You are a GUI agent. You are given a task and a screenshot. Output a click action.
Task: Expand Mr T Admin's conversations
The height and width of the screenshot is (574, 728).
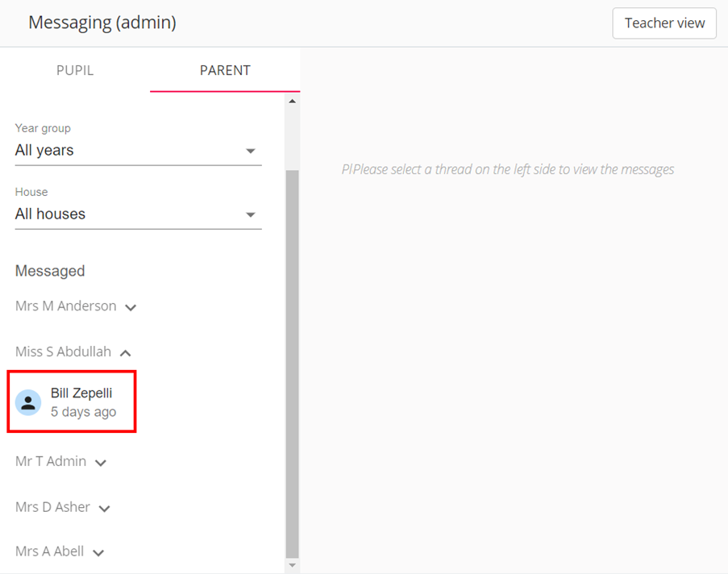point(100,462)
